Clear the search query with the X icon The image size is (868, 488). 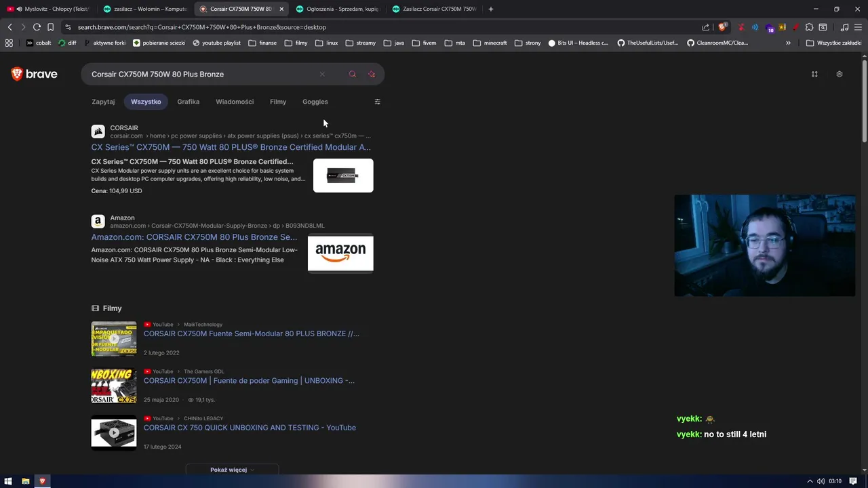tap(322, 74)
